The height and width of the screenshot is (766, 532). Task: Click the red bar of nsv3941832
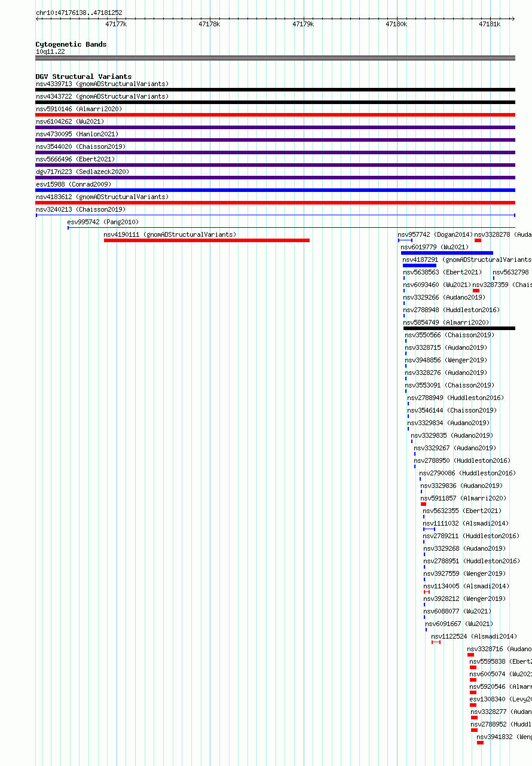tap(480, 743)
